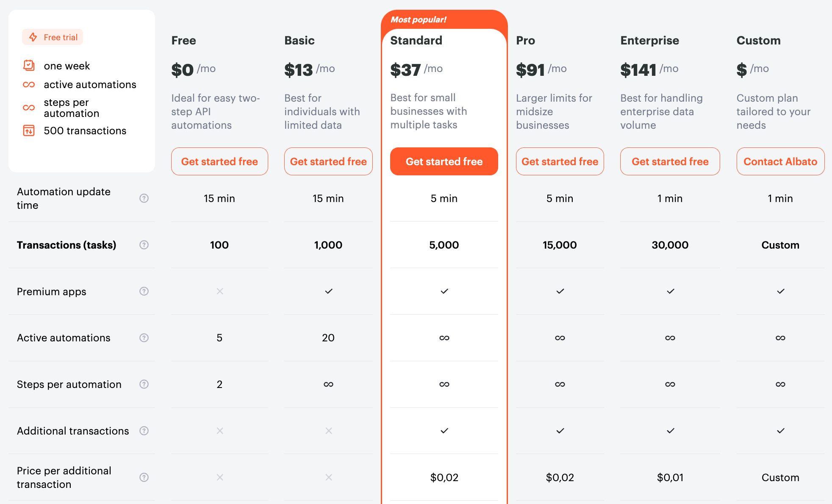Click help icon next to Transactions (tasks)
Screen dimensions: 832x504
tap(144, 245)
